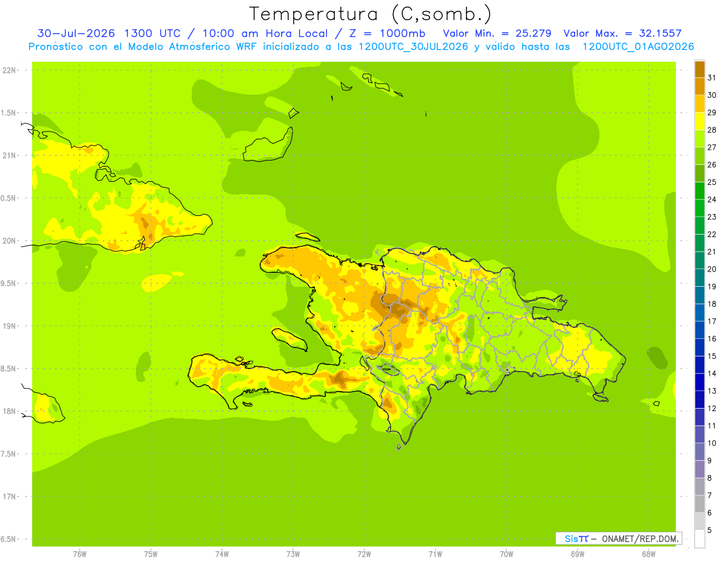Pick the legend color band between 23 and 24
The width and height of the screenshot is (728, 562).
tap(699, 208)
